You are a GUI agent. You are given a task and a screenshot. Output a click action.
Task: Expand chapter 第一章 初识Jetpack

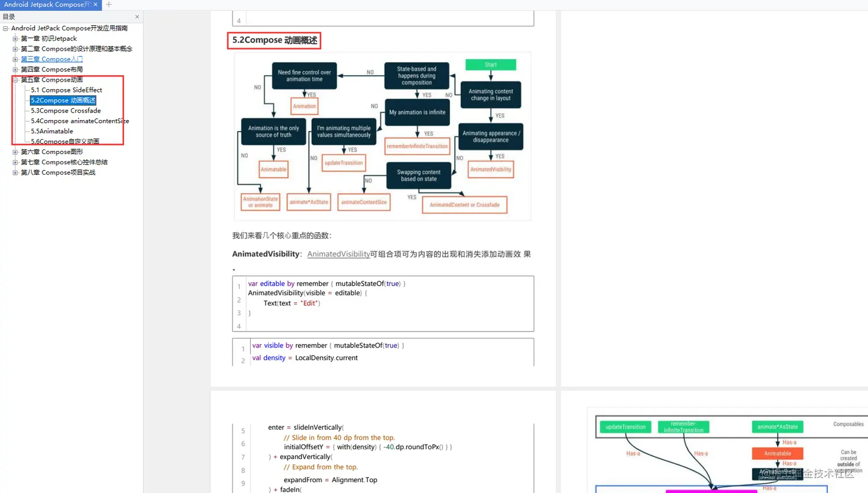coord(14,38)
